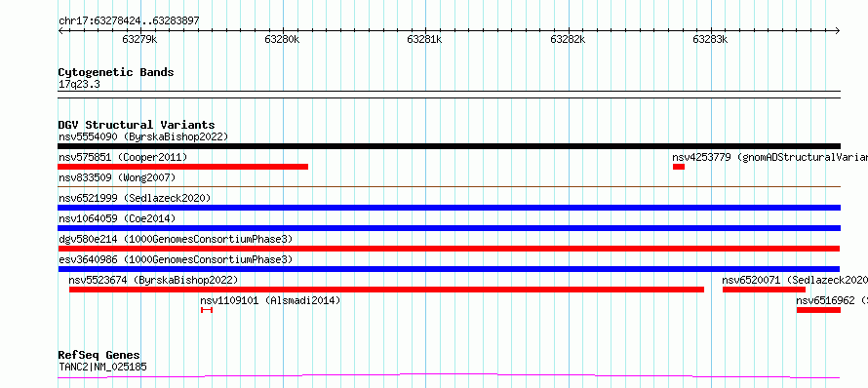Open the dgv580e214 1000Genomes label
868x388 pixels.
[176, 239]
